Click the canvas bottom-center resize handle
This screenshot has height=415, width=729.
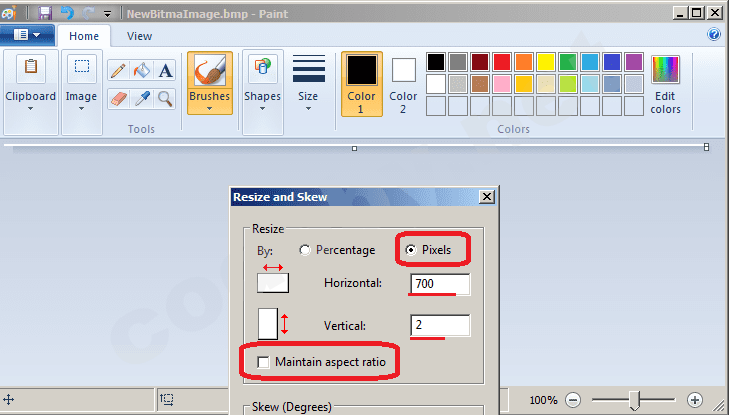[x=355, y=149]
